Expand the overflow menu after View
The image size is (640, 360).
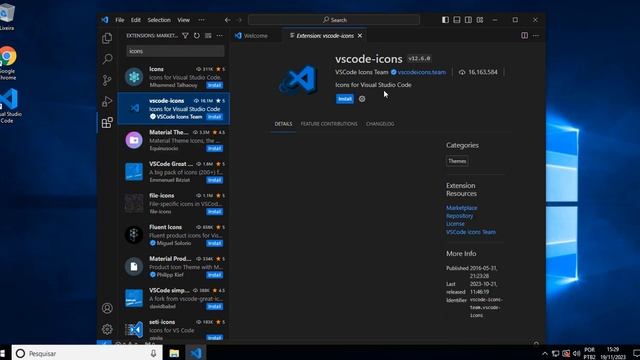tap(201, 20)
